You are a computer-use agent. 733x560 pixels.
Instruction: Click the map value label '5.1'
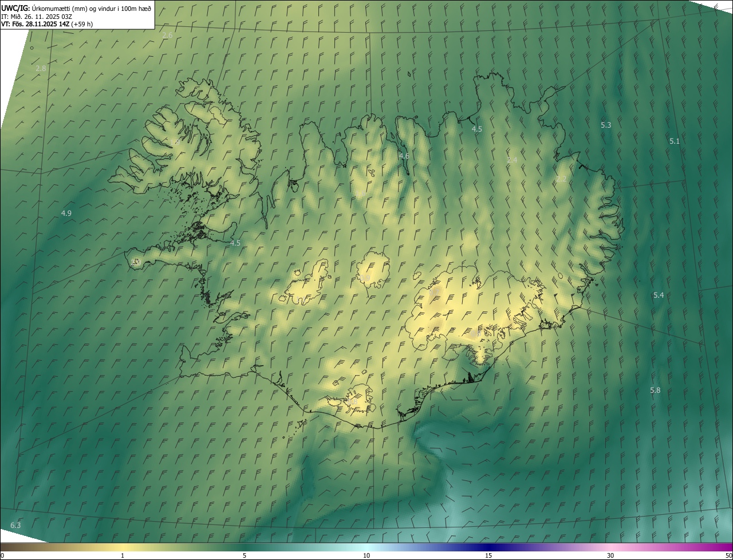675,141
